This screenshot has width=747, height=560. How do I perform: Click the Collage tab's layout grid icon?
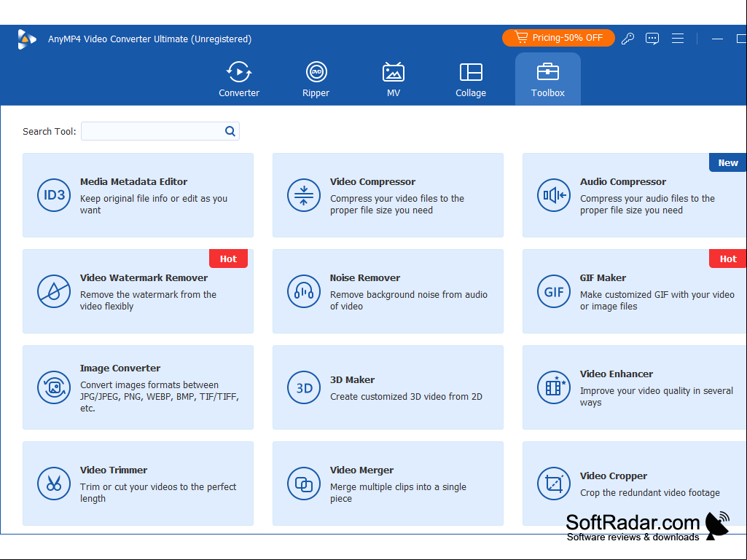click(471, 72)
